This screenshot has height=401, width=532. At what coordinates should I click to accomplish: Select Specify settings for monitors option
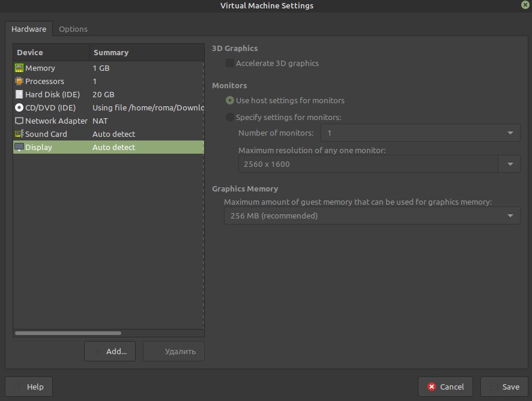pyautogui.click(x=230, y=117)
